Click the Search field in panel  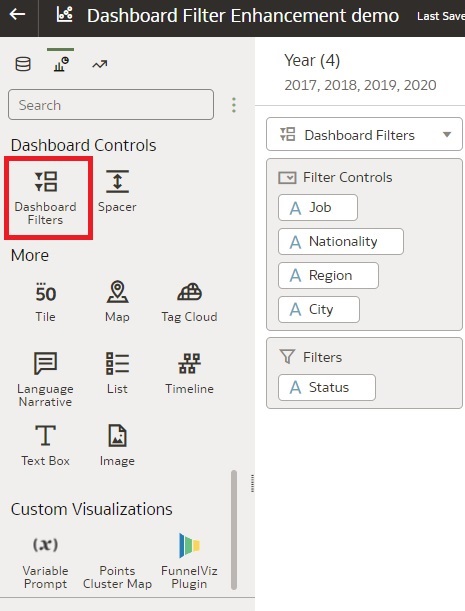point(111,105)
